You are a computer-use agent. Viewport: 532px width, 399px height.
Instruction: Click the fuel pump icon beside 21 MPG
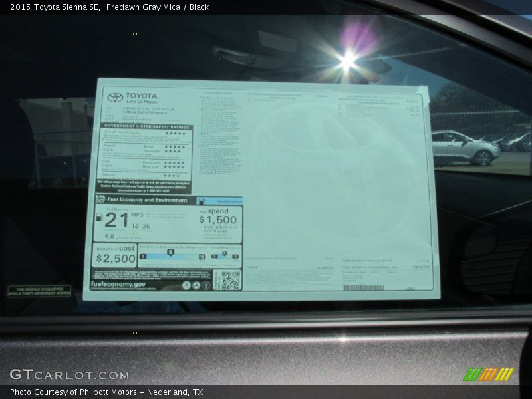[x=99, y=217]
